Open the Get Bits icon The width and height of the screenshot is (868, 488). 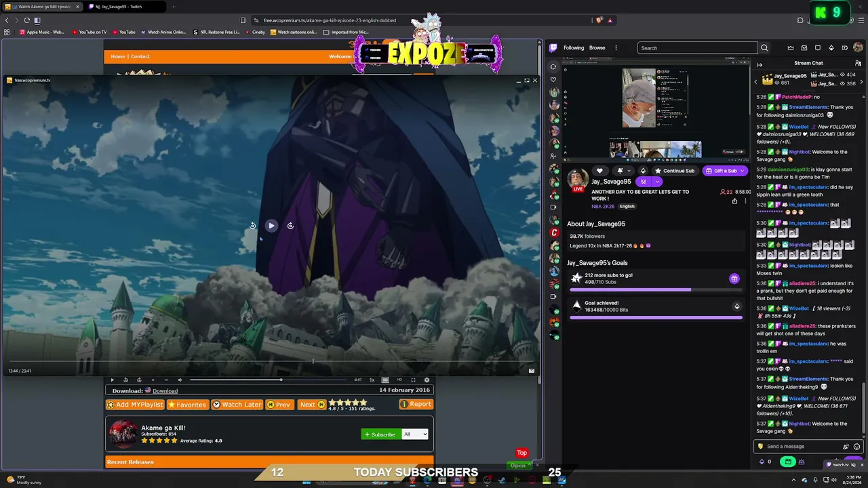click(x=831, y=48)
